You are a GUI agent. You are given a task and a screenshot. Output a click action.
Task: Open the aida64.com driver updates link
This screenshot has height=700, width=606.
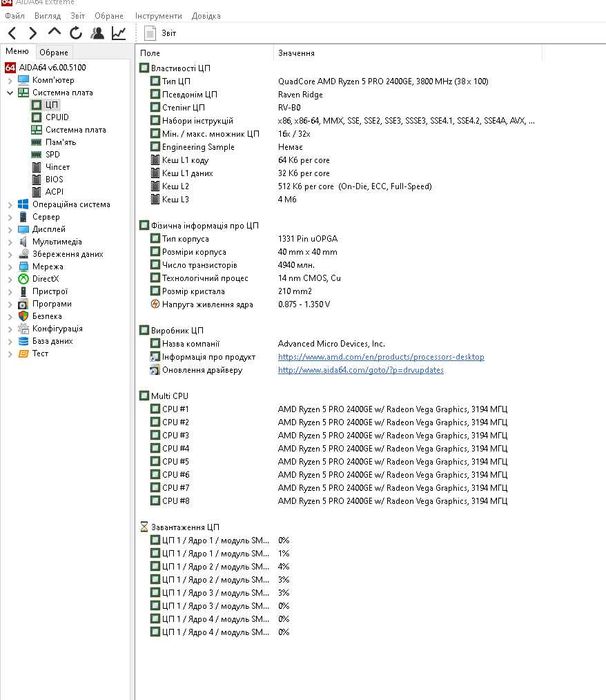click(x=361, y=370)
